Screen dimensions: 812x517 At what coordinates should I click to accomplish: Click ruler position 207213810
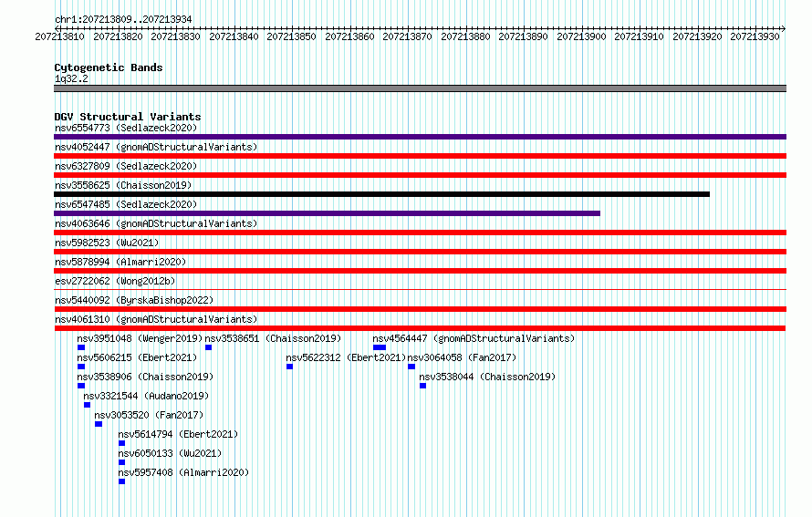pyautogui.click(x=59, y=36)
